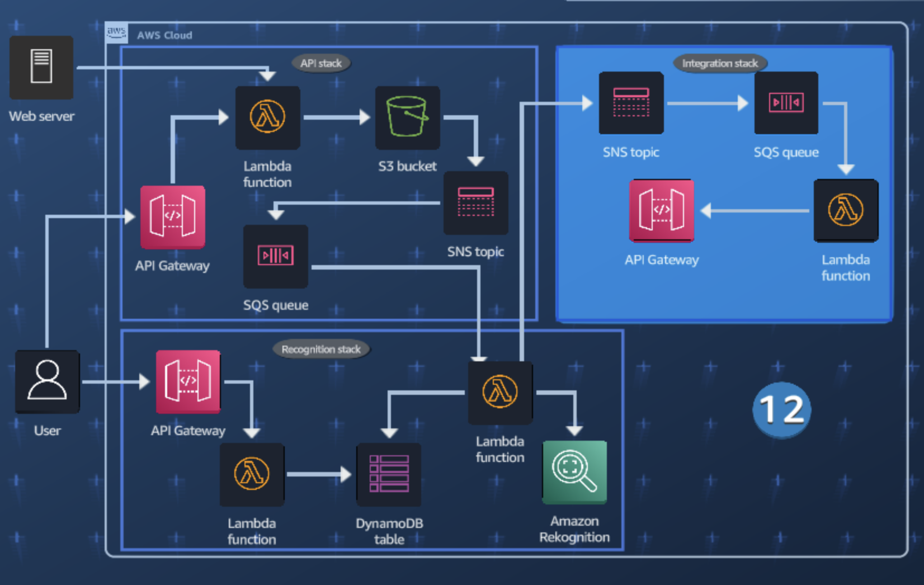This screenshot has width=924, height=585.
Task: Click 'SNS topic' text in Integration stack
Action: [631, 152]
